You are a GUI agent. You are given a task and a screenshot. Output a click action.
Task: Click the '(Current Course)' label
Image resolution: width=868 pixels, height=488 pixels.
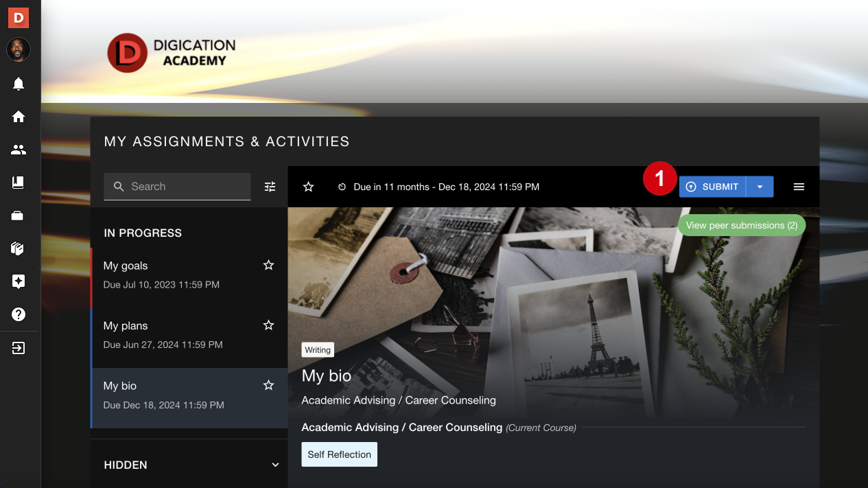(541, 428)
